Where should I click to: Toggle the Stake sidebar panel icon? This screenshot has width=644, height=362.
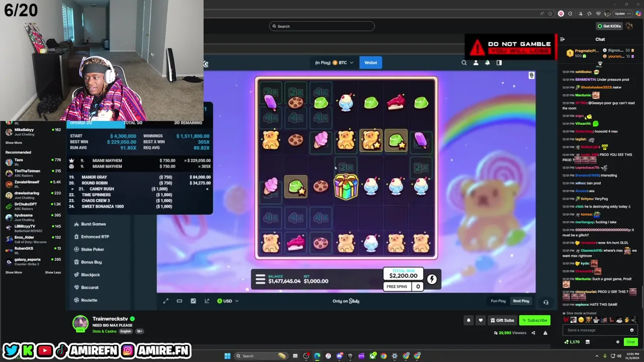click(x=499, y=63)
